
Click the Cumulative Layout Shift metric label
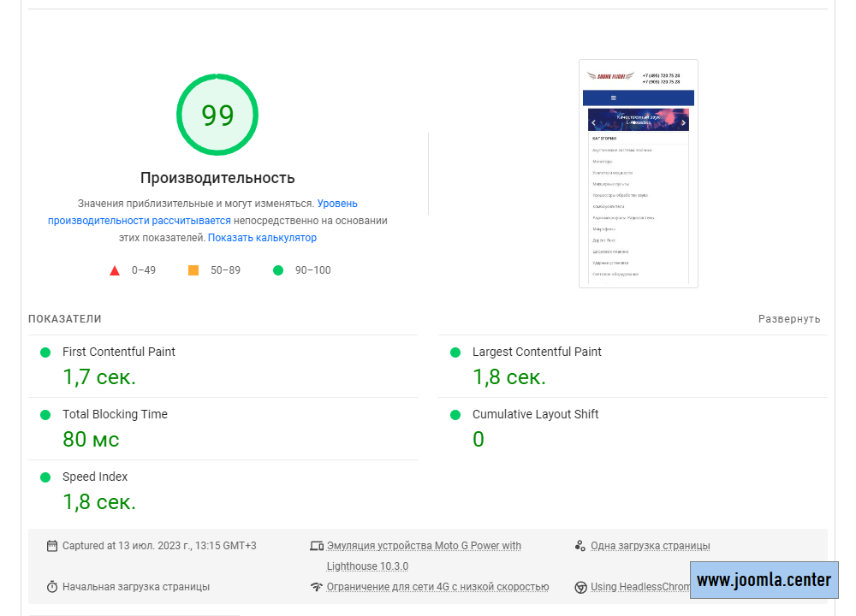pos(535,414)
